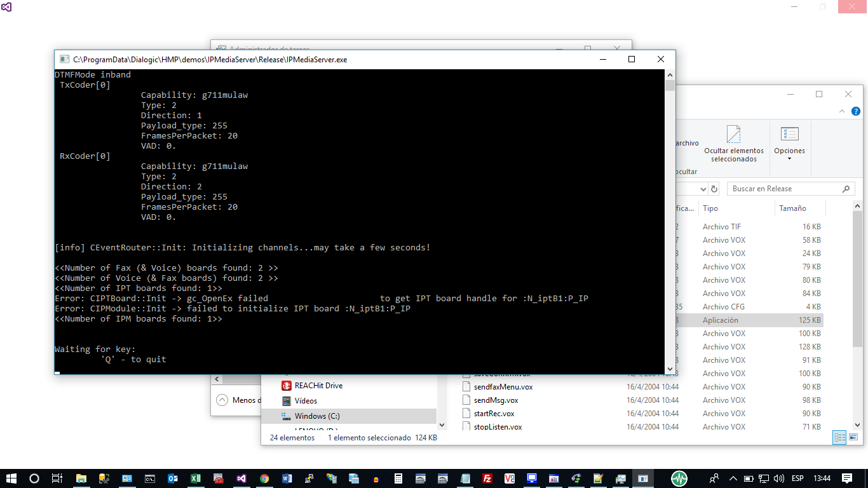Screen dimensions: 868x488
Task: Open Command Prompt icon on taskbar
Action: [x=149, y=478]
